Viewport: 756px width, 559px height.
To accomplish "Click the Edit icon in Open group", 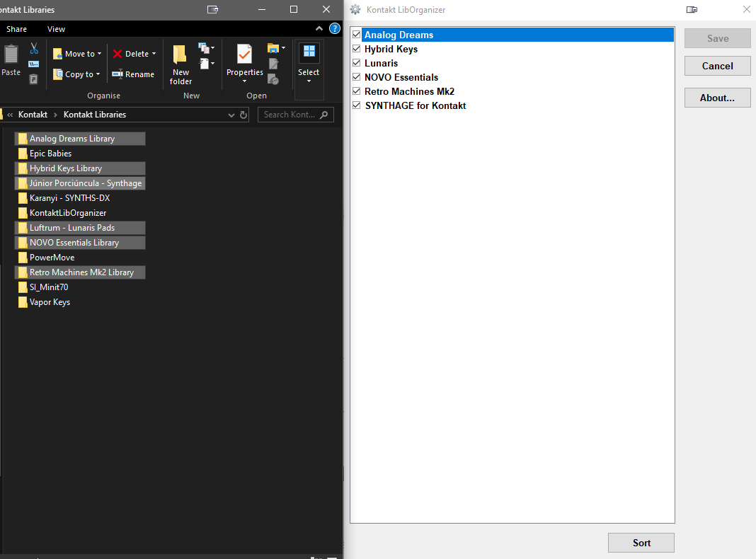I will click(x=273, y=64).
